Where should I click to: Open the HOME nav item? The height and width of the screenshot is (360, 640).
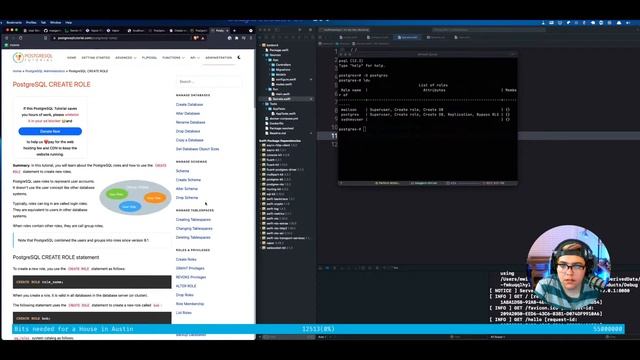coord(71,58)
